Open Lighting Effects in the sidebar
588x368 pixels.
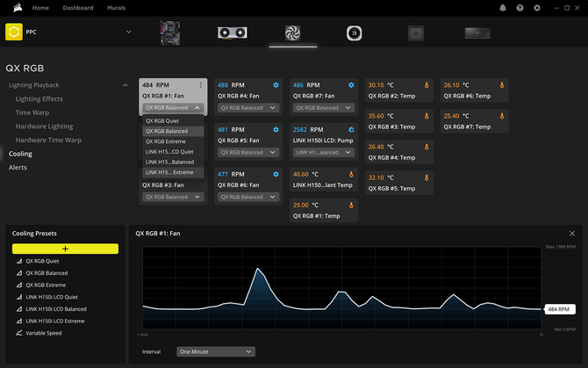[x=39, y=99]
